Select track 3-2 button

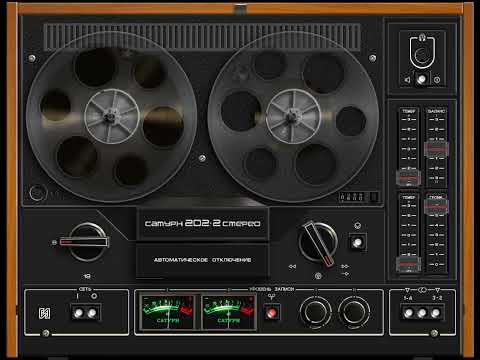tap(435, 313)
